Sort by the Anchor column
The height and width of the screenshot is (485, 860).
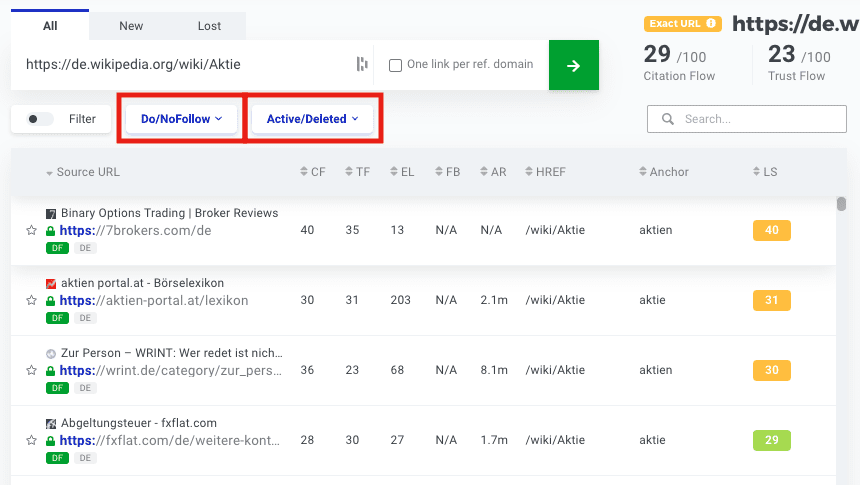click(664, 172)
